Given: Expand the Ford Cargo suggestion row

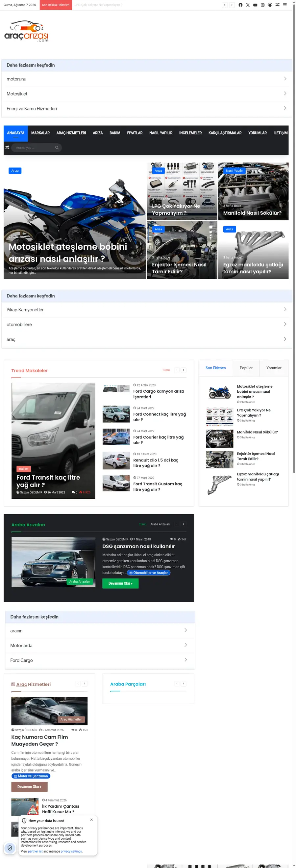Looking at the screenshot, I should tap(100, 660).
